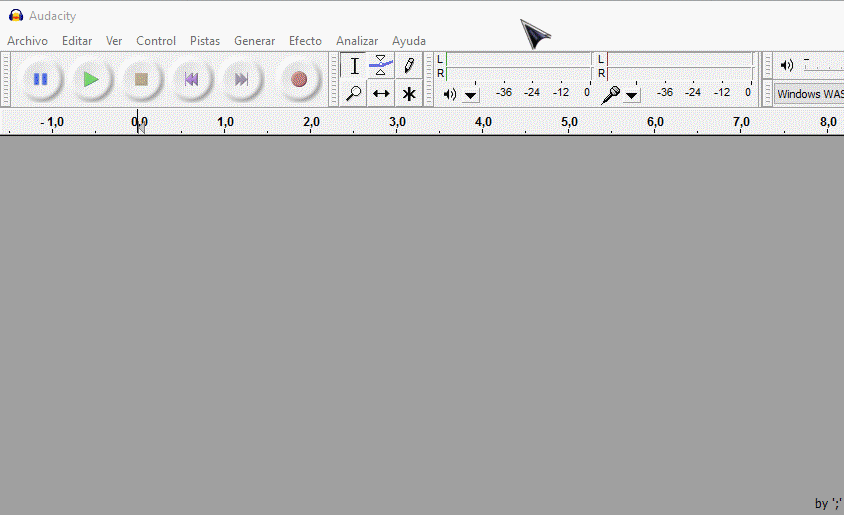Select the Multi-Tool asterisk icon
Screen dimensions: 844x515
pos(409,94)
